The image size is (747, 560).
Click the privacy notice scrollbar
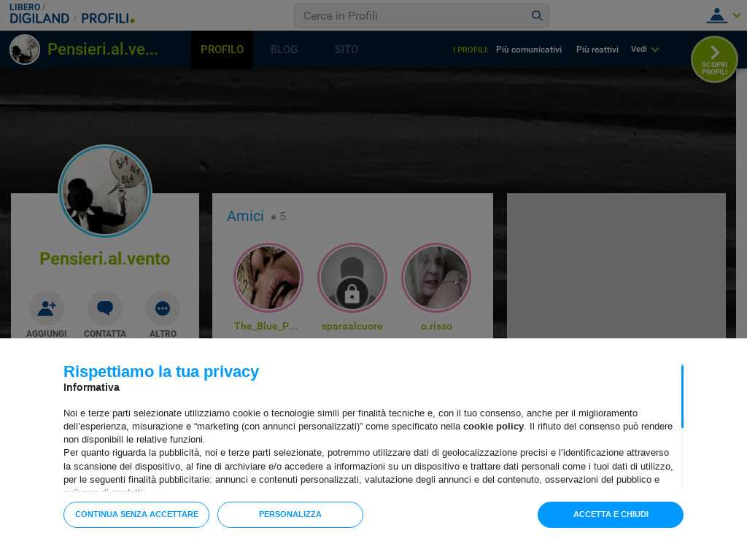682,396
